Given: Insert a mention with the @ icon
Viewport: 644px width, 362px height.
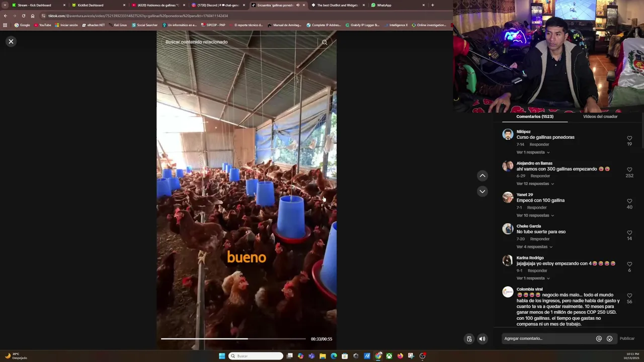Looking at the screenshot, I should coord(599,339).
